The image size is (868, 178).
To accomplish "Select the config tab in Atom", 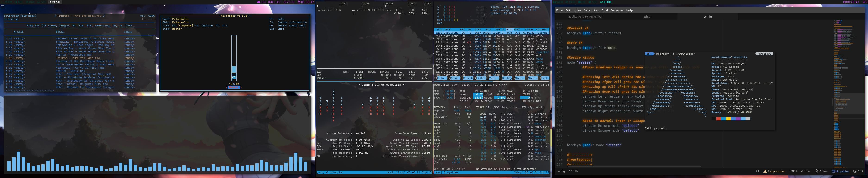I will pyautogui.click(x=707, y=16).
